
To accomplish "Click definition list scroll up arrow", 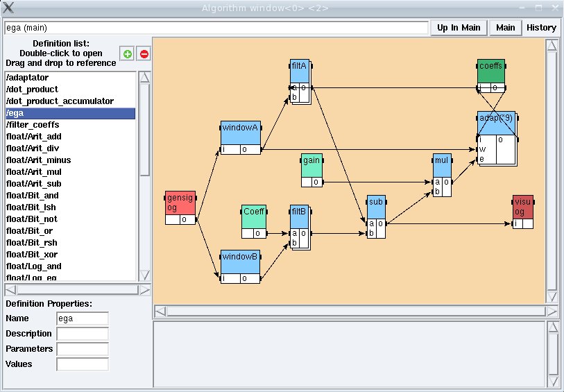I will tap(144, 78).
